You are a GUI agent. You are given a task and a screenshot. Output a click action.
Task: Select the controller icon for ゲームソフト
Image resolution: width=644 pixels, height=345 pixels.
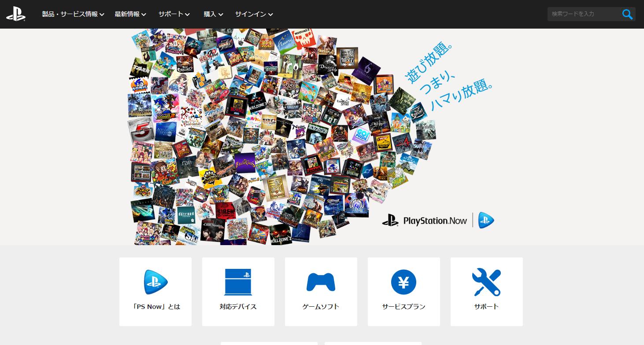pyautogui.click(x=321, y=282)
